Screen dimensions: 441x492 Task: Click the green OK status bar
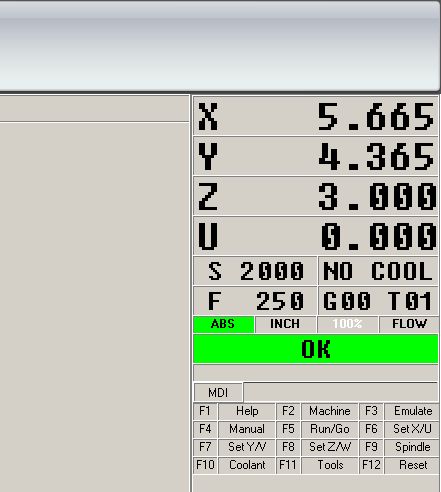(315, 349)
